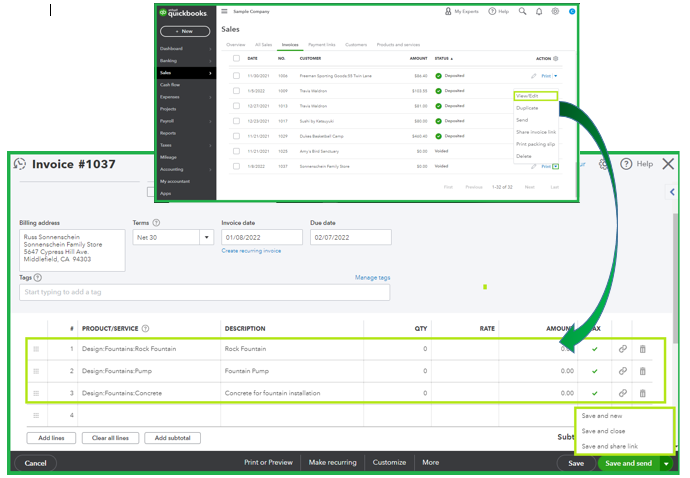Select checkbox for invoice 1013 row
This screenshot has height=478, width=690.
click(236, 106)
